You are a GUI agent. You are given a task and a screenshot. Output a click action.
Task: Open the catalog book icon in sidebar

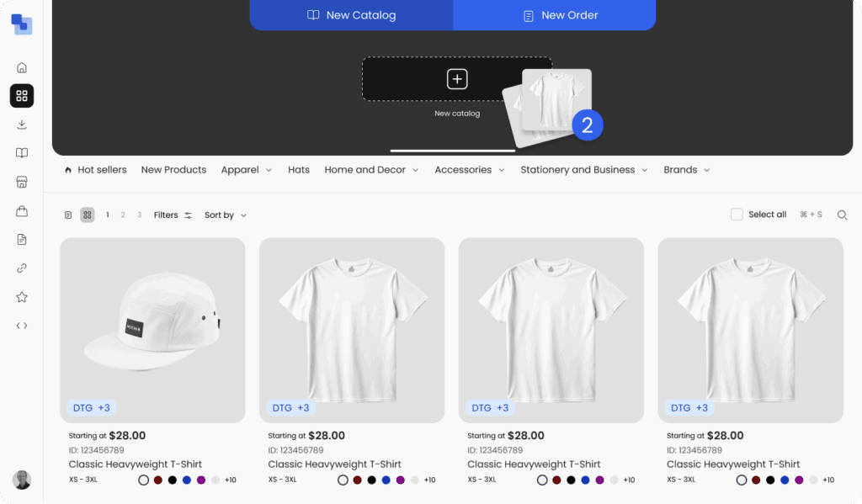pyautogui.click(x=22, y=153)
